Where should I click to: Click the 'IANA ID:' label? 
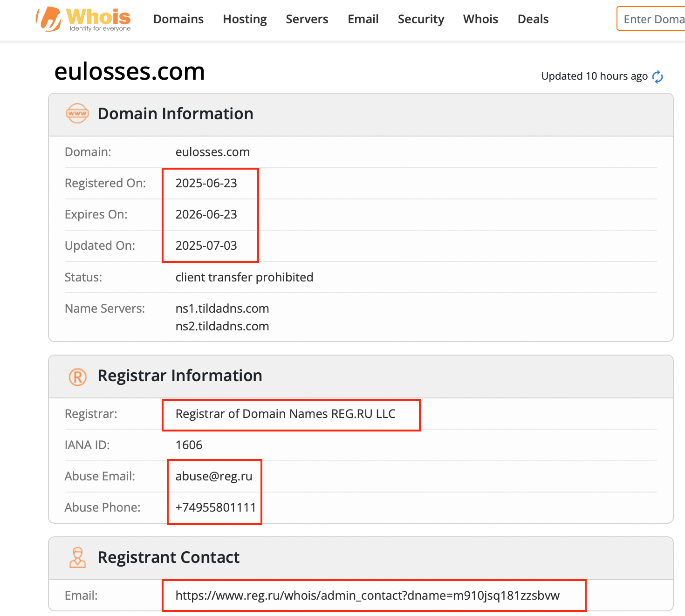(x=87, y=445)
